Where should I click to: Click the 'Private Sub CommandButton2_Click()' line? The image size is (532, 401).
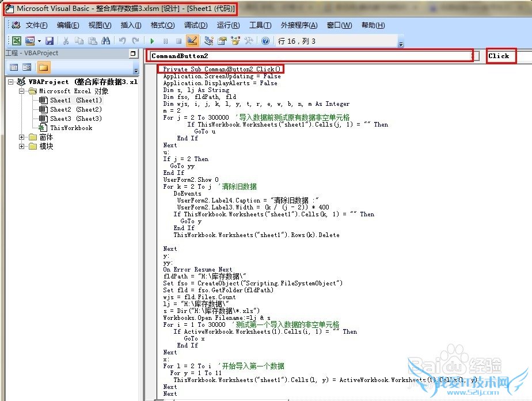[222, 69]
